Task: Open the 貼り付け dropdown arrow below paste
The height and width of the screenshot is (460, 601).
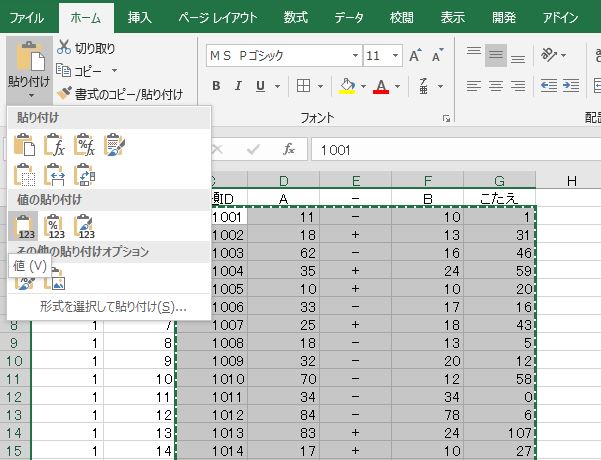Action: pos(31,95)
